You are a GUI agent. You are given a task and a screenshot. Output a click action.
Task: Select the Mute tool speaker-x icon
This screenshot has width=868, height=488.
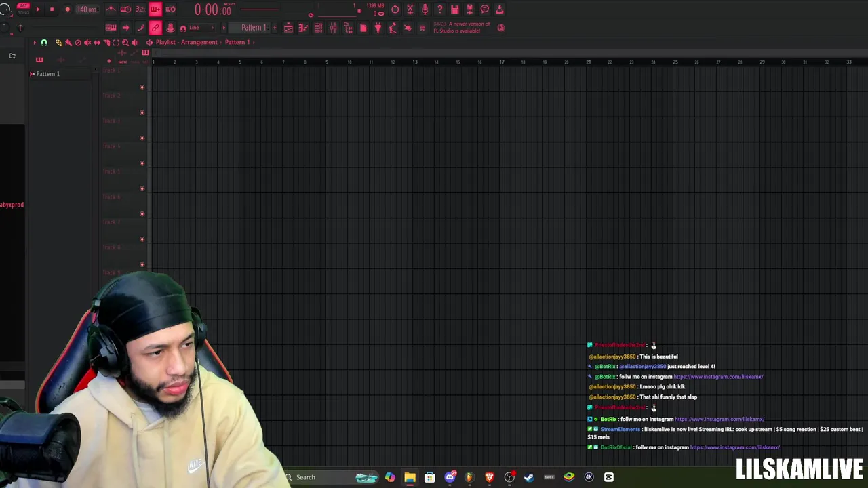tap(87, 43)
